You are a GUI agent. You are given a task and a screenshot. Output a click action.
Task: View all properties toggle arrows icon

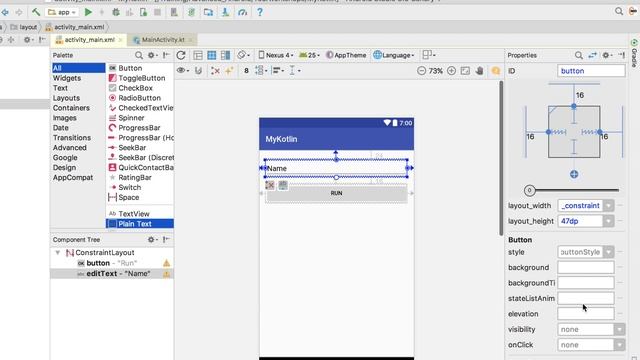point(592,55)
